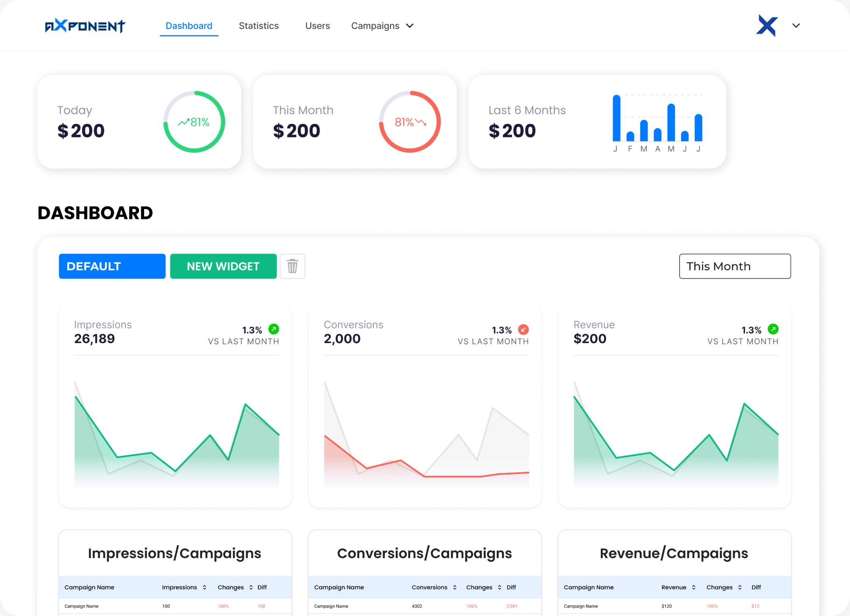Sort the Conversions column in campaigns table
Image resolution: width=850 pixels, height=616 pixels.
pos(454,588)
